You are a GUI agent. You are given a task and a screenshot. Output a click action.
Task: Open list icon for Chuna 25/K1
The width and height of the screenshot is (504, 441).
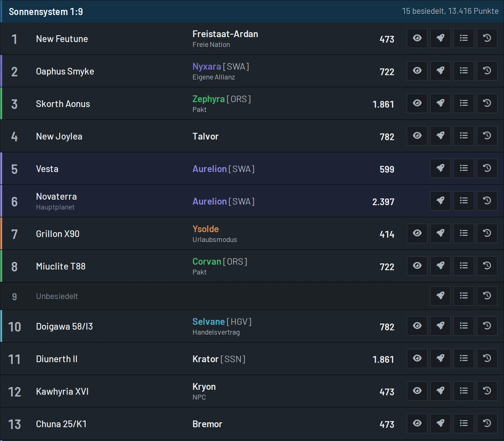point(464,423)
